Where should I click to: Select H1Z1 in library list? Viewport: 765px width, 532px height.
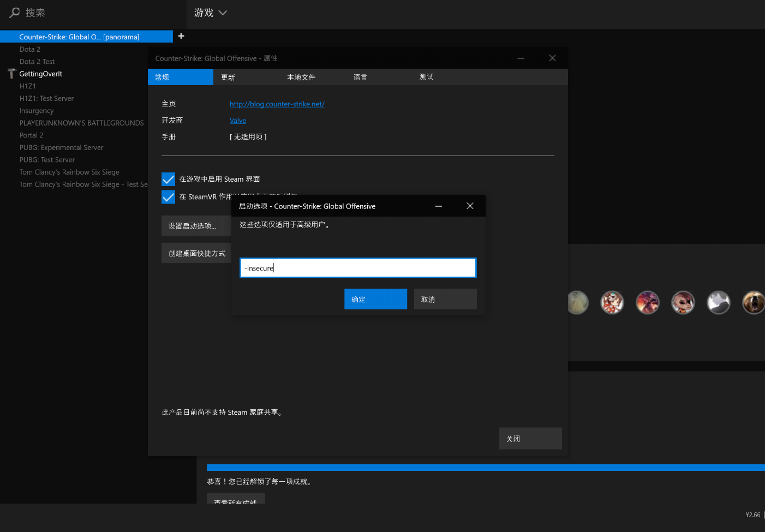point(28,86)
